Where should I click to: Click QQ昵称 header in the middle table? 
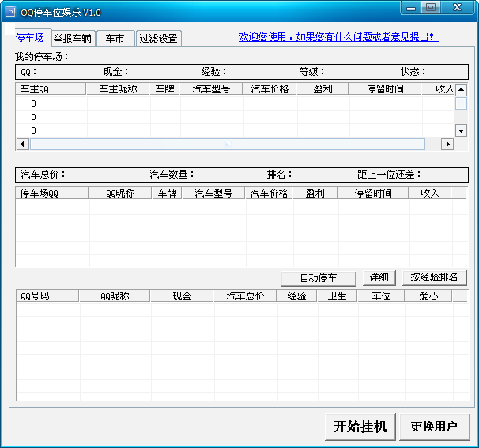tap(120, 193)
